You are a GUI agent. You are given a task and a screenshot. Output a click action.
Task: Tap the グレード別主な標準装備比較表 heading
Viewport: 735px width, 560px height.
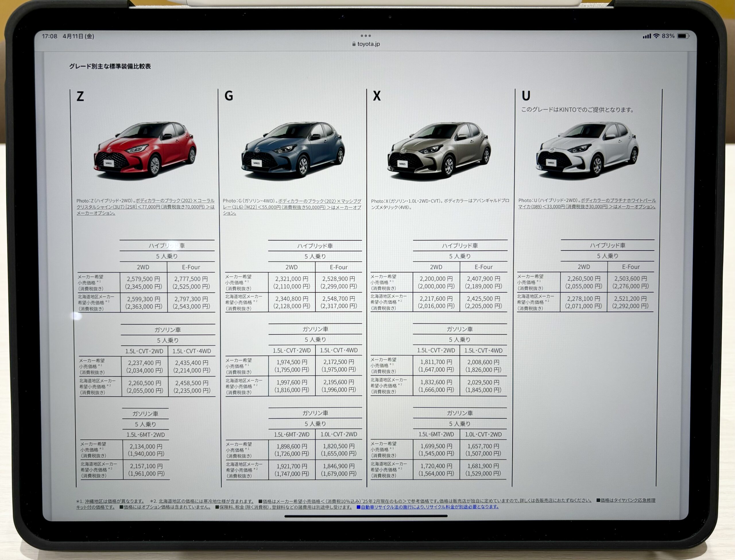click(110, 66)
